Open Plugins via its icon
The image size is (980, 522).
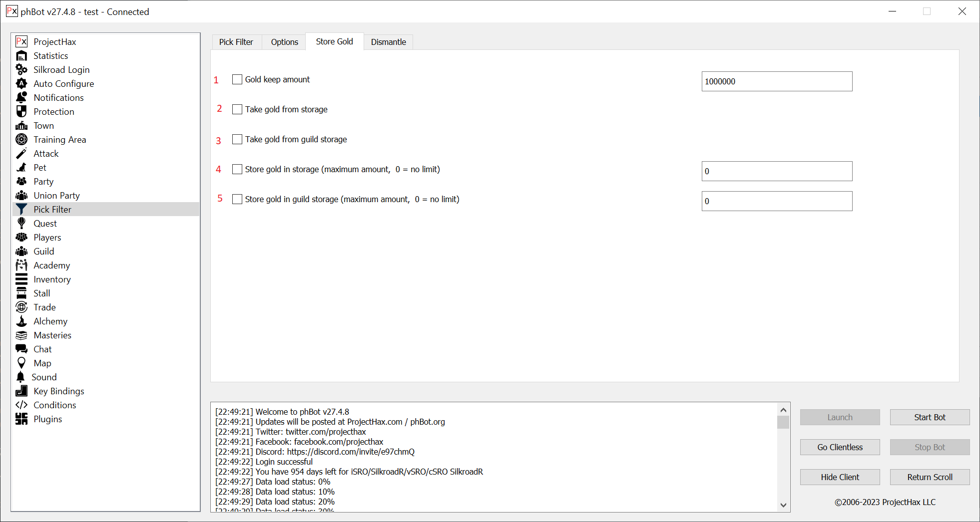(x=21, y=419)
